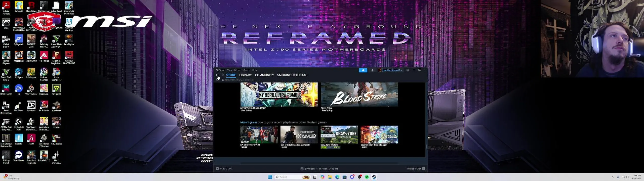Open the Call of Duty Modern Warfare thumbnail
Screen dimensions: 644x181
[x=299, y=134]
